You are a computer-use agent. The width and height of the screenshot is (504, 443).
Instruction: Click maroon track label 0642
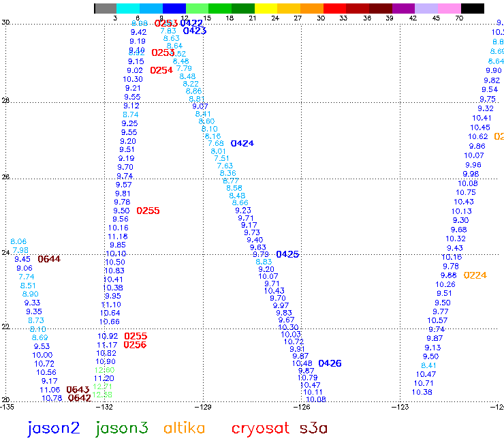(x=80, y=398)
